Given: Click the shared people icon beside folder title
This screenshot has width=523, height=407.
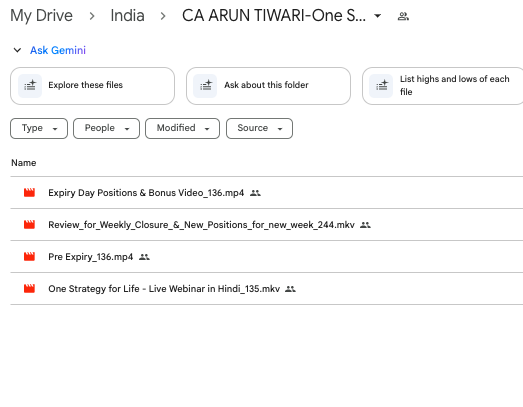Looking at the screenshot, I should [x=403, y=16].
